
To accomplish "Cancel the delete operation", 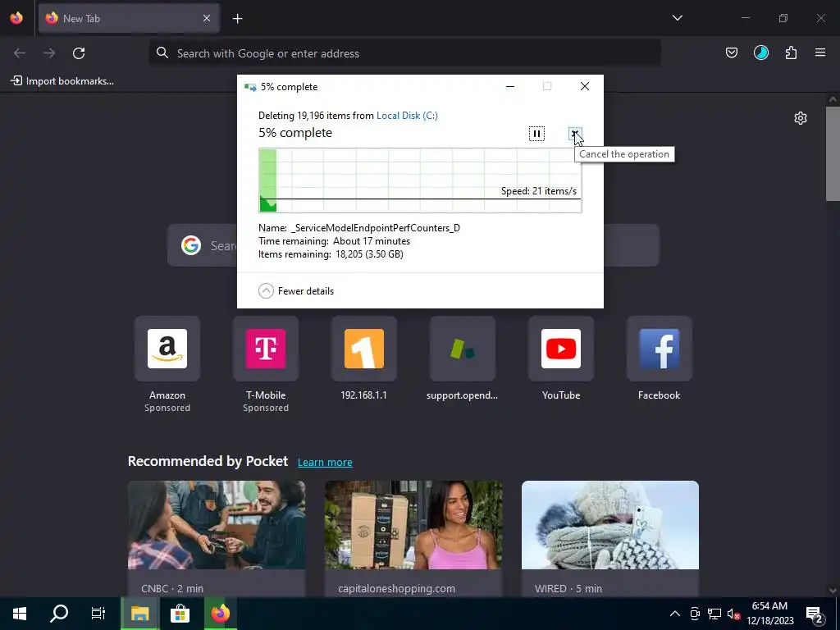I will 574,134.
